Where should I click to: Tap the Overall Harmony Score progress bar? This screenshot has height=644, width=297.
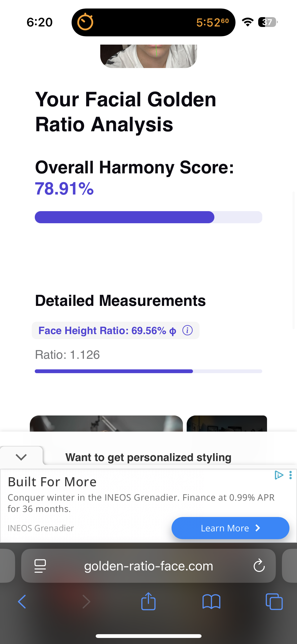148,217
